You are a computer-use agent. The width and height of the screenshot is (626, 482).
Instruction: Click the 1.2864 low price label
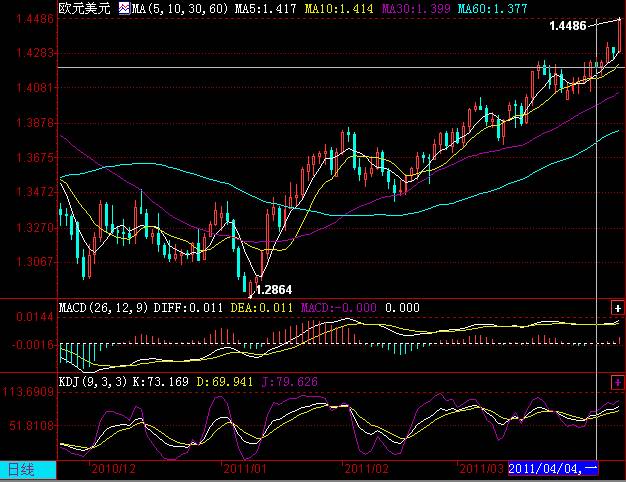(x=273, y=290)
